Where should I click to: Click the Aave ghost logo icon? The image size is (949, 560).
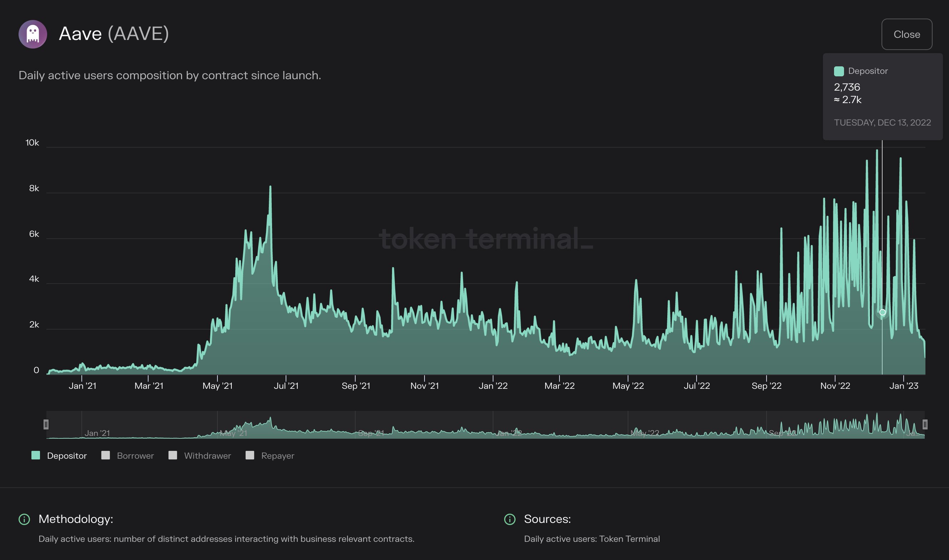tap(33, 34)
